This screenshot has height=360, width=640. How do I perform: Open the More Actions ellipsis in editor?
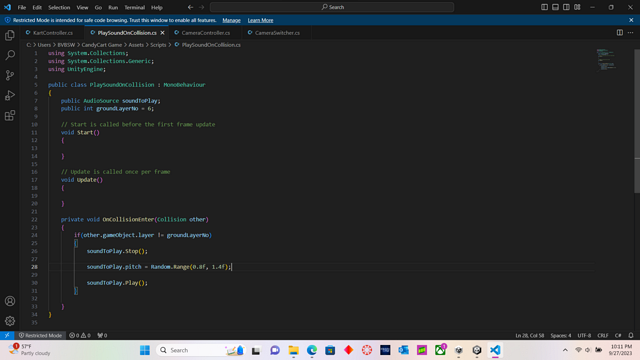coord(631,33)
